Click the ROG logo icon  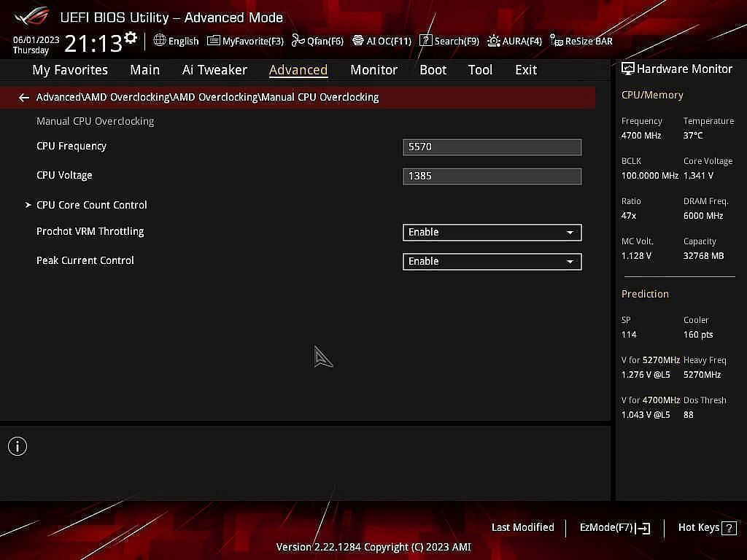point(32,17)
